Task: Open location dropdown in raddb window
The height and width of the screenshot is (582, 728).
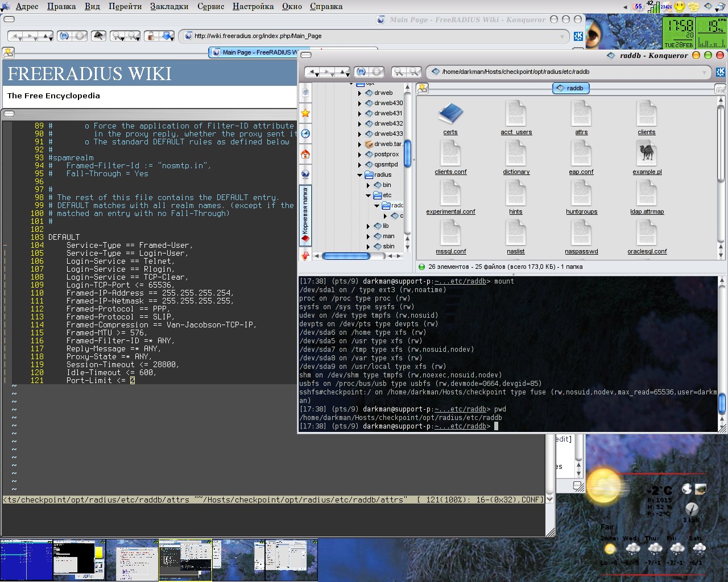Action: (x=704, y=72)
